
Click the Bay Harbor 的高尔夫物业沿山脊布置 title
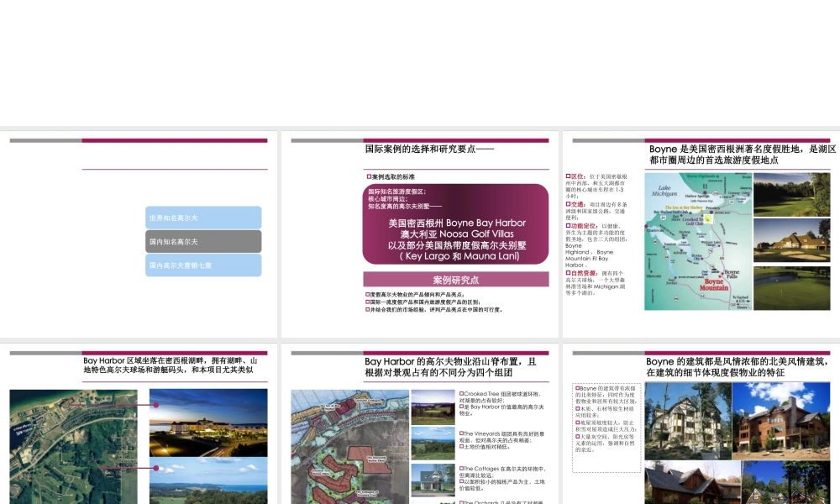click(x=450, y=367)
